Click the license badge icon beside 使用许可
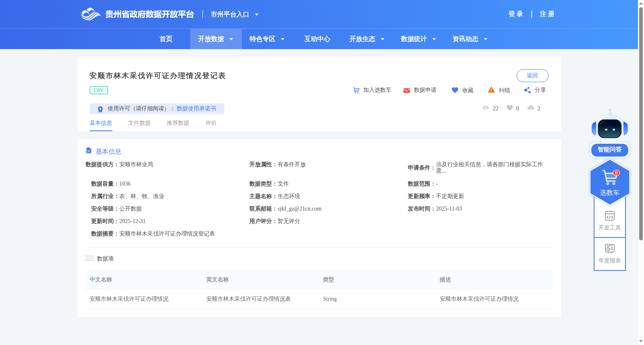Image resolution: width=644 pixels, height=345 pixels. 100,109
